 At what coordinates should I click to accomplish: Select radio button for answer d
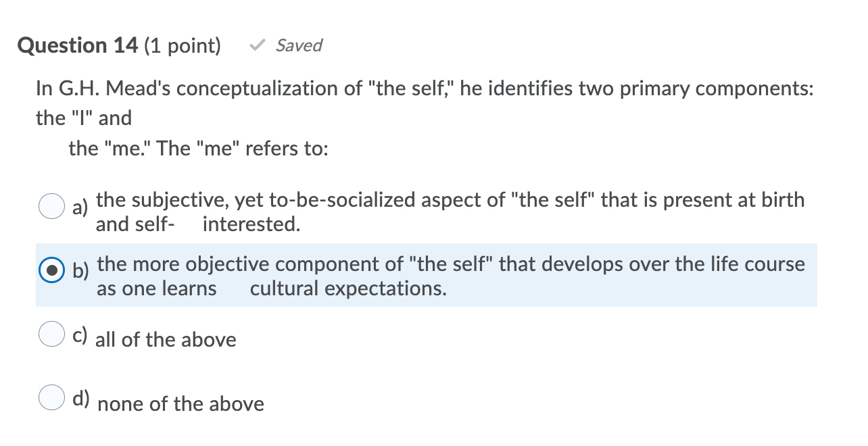(51, 397)
